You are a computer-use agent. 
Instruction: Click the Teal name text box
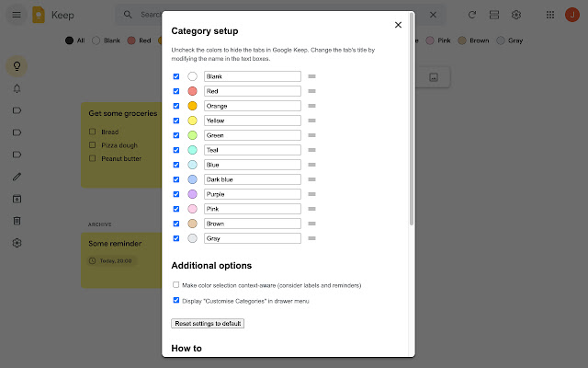(x=253, y=150)
